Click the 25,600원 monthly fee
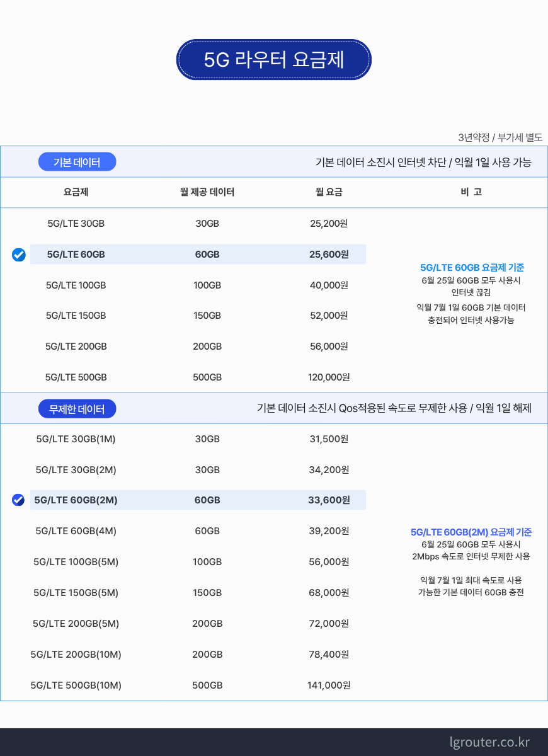The image size is (548, 756). pyautogui.click(x=329, y=255)
